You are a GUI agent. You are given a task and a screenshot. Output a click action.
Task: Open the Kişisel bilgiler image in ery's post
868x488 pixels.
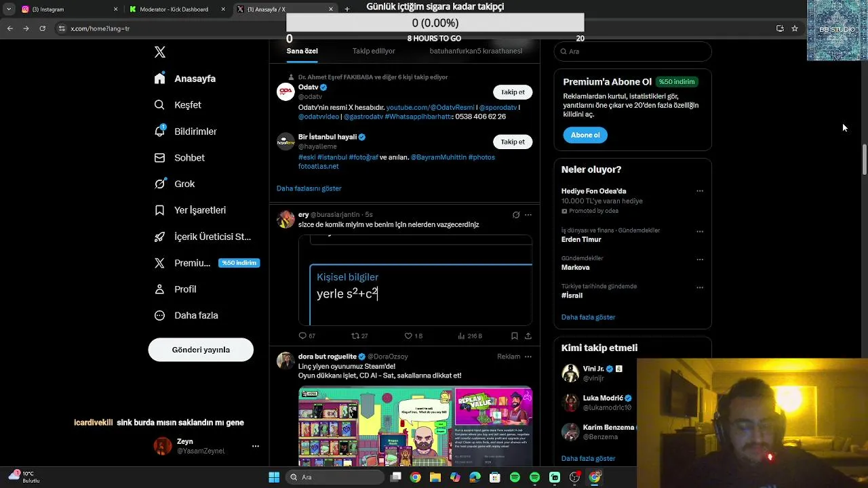(x=415, y=280)
